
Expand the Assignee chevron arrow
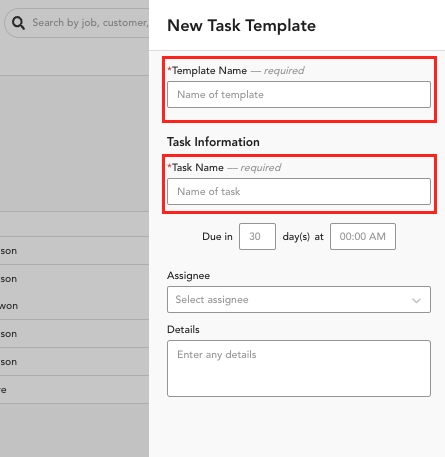(x=416, y=300)
